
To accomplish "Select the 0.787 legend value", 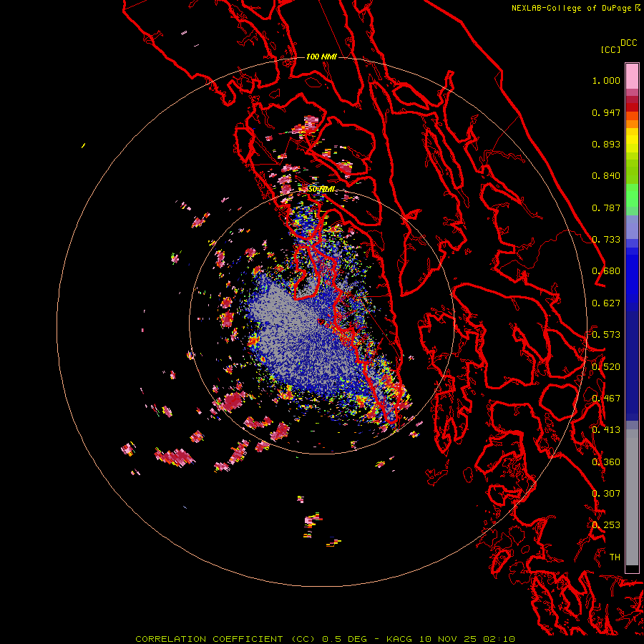I will pyautogui.click(x=606, y=208).
